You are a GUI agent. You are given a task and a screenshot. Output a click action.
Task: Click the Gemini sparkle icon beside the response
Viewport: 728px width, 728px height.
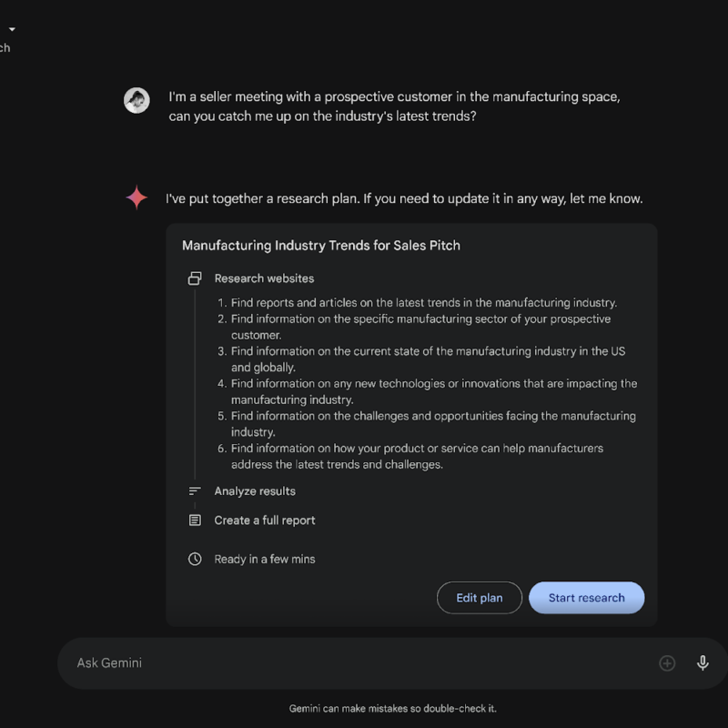click(136, 197)
